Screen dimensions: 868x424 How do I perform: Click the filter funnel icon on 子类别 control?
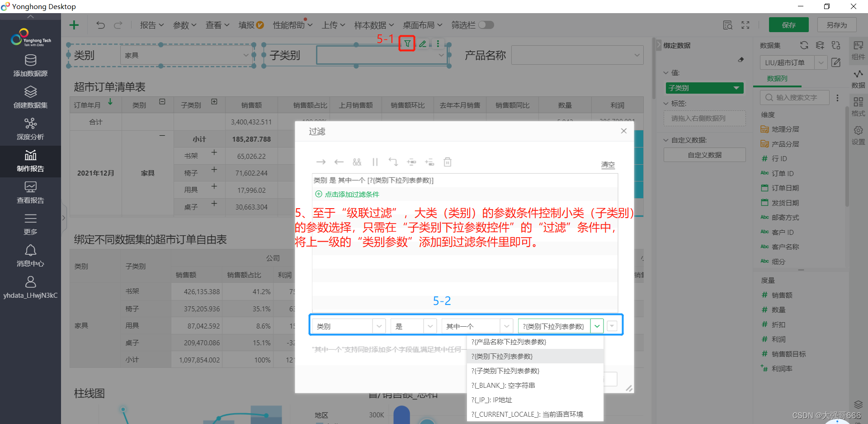(407, 43)
